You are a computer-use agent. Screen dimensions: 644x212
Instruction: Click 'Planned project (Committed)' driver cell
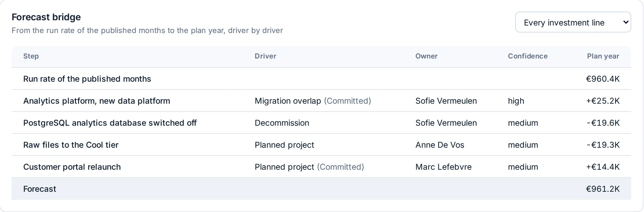point(309,167)
